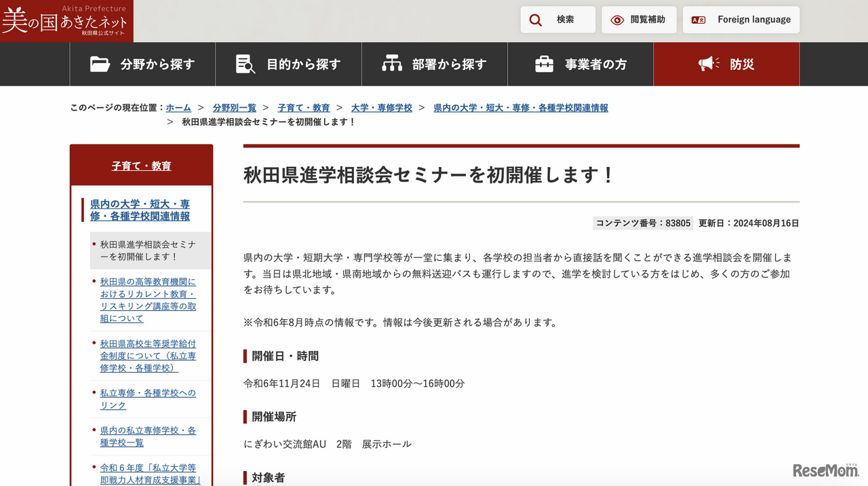Open the ホーム breadcrumb link
The image size is (868, 486).
(x=178, y=107)
